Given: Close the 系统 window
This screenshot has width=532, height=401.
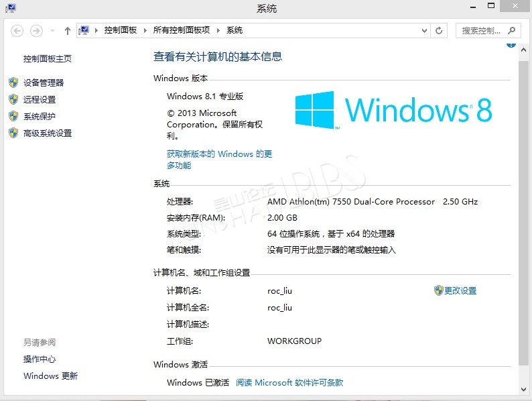Looking at the screenshot, I should pyautogui.click(x=515, y=6).
